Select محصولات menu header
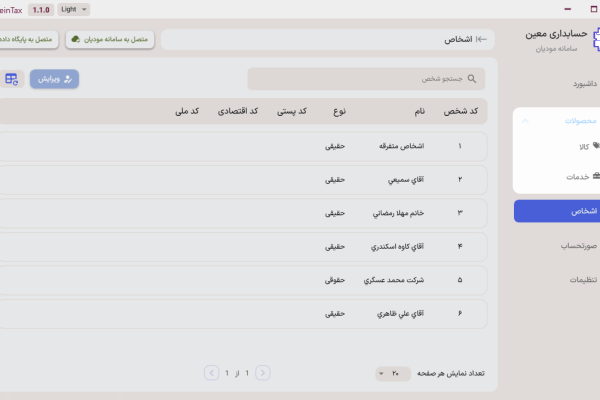The image size is (600, 400). [580, 121]
